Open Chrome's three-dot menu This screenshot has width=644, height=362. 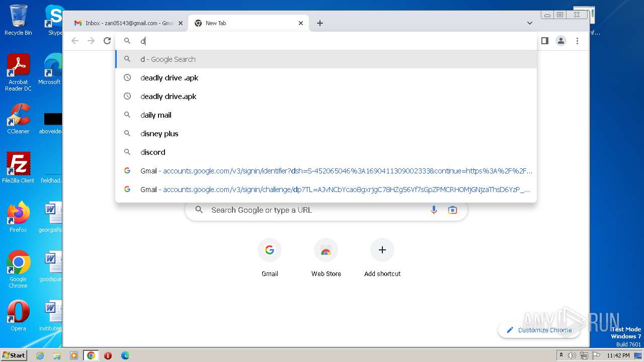click(x=577, y=41)
